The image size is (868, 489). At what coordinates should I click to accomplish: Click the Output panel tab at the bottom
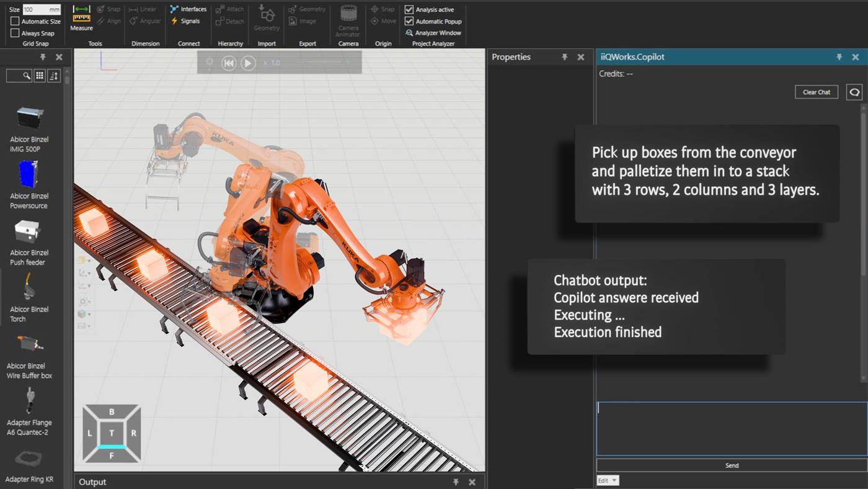(92, 482)
